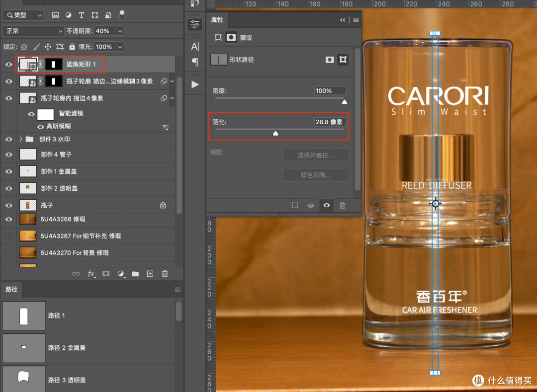Hide the 部件 3 水印 group
This screenshot has width=537, height=392.
(x=9, y=139)
